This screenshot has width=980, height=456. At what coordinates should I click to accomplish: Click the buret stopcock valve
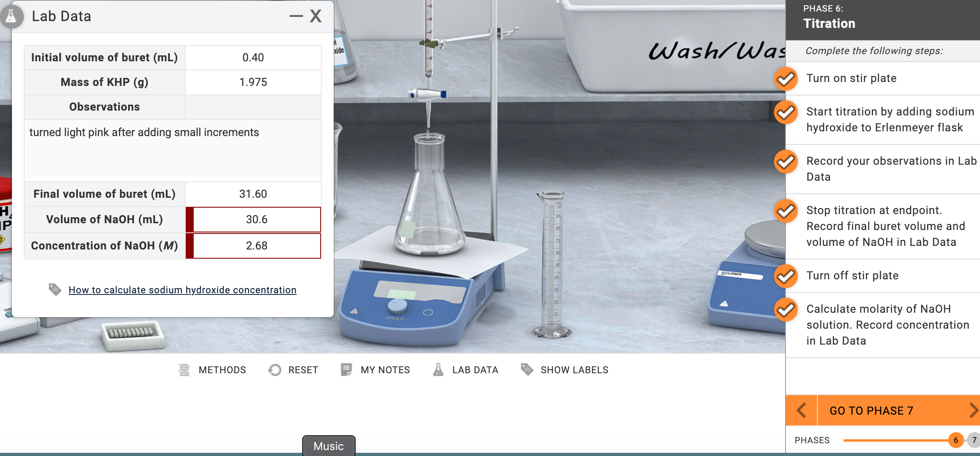428,94
